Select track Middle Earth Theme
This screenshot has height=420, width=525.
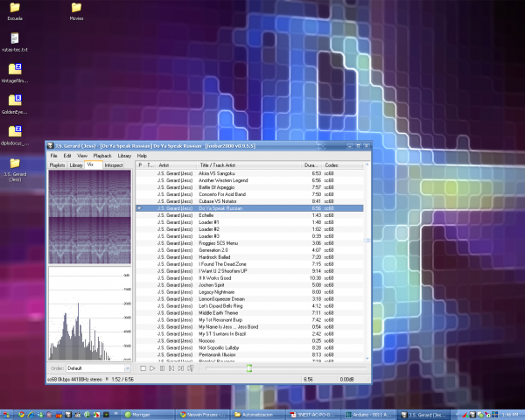(249, 313)
